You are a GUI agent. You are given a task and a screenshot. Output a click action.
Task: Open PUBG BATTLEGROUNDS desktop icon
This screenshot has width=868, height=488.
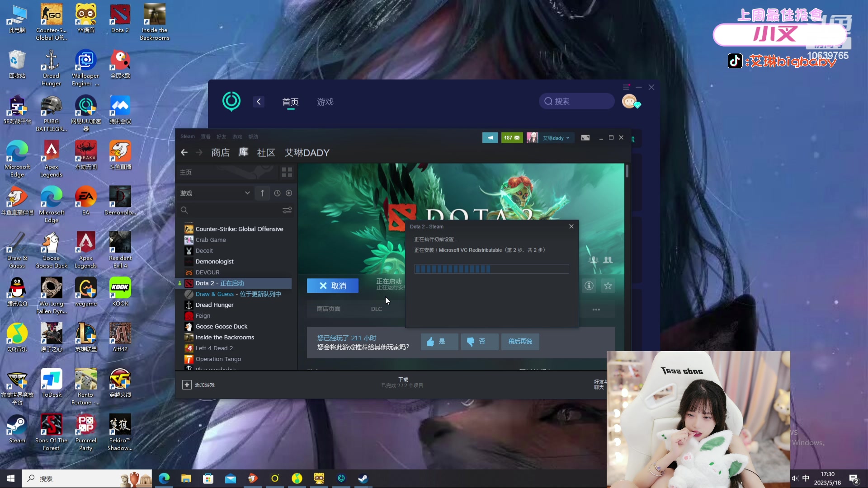pyautogui.click(x=51, y=114)
